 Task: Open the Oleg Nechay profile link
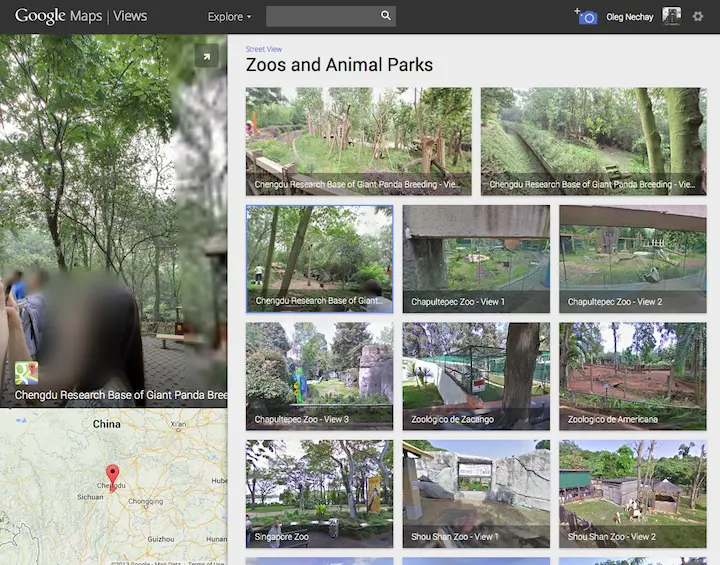[630, 17]
